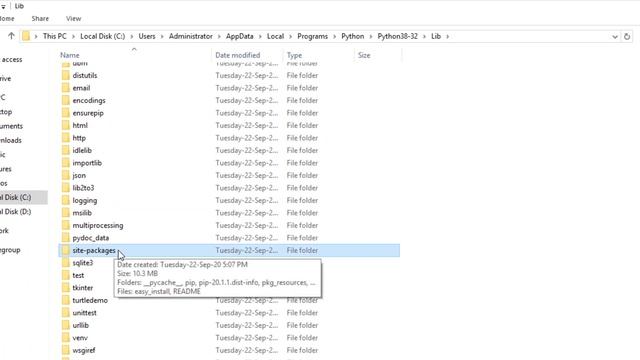Select the wsgiref folder name
640x360 pixels.
click(x=84, y=350)
